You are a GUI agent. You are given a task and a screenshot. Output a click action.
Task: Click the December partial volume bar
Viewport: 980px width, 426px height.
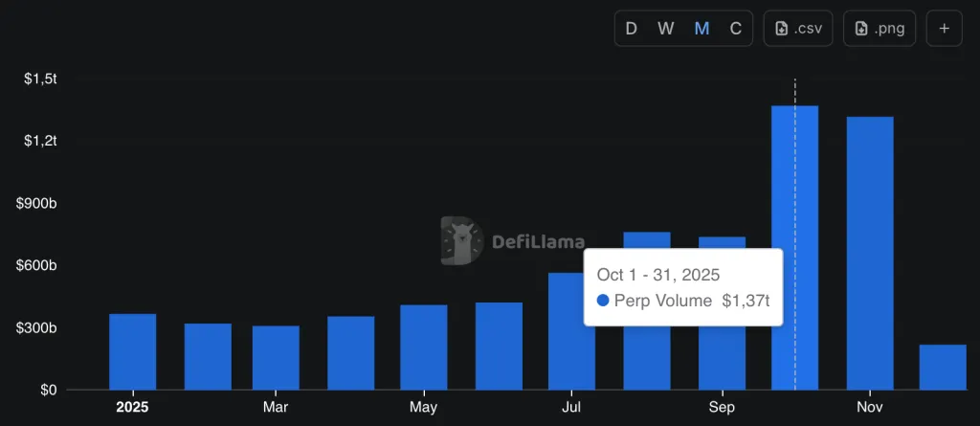point(943,368)
